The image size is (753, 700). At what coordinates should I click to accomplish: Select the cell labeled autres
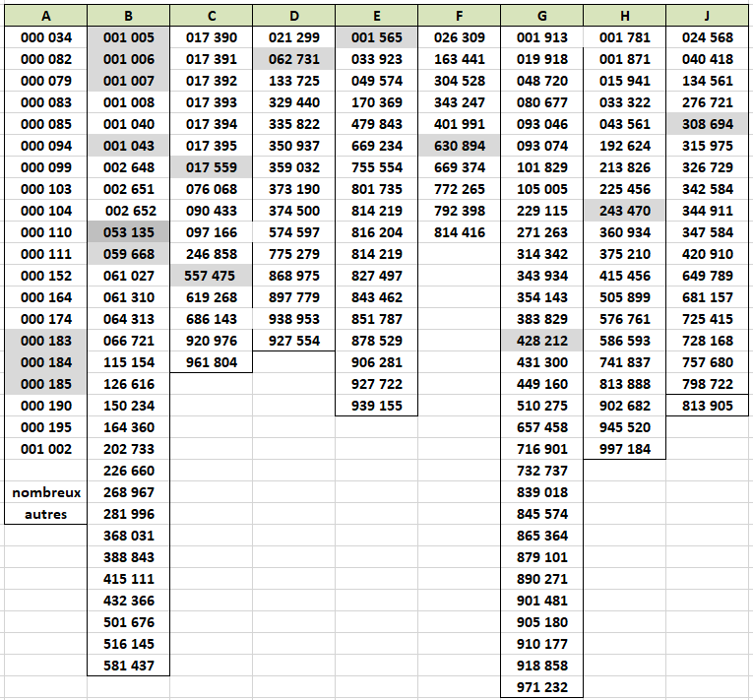pos(46,514)
